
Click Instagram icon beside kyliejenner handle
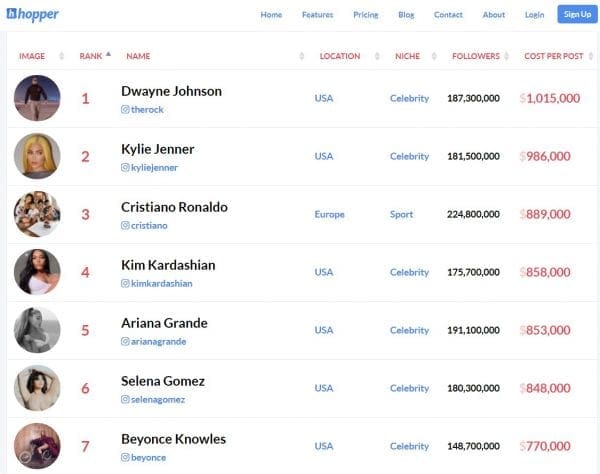pos(125,168)
